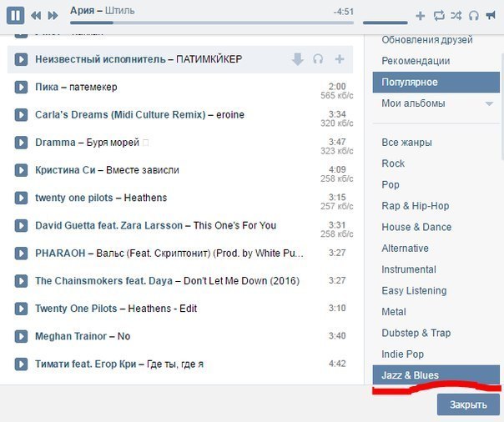The image size is (504, 422).
Task: Toggle shuffle playback
Action: (x=456, y=16)
